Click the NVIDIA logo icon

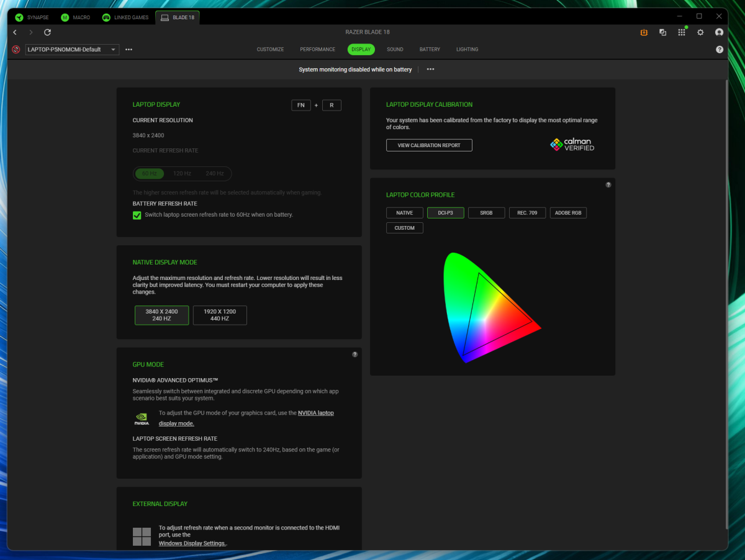click(142, 418)
